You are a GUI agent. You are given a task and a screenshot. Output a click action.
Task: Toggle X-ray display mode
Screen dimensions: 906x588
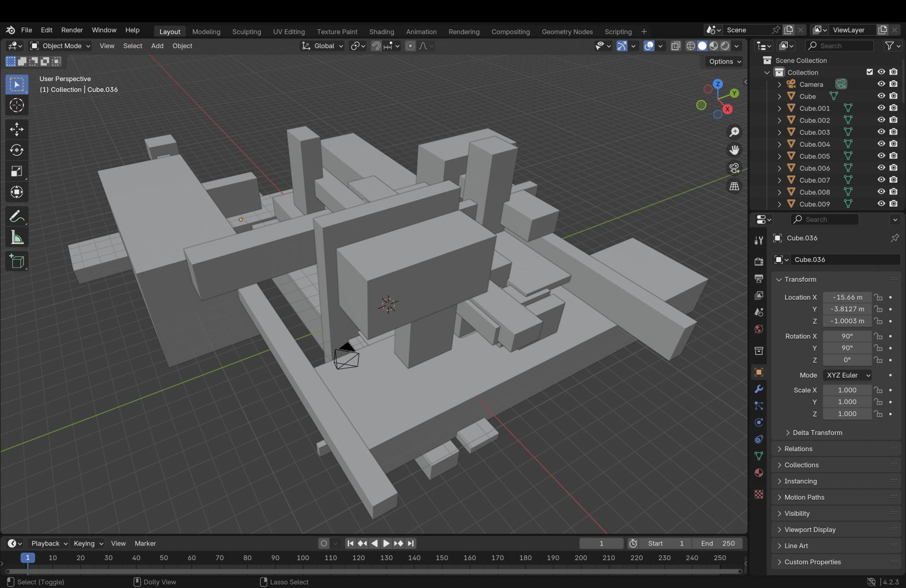[x=676, y=46]
